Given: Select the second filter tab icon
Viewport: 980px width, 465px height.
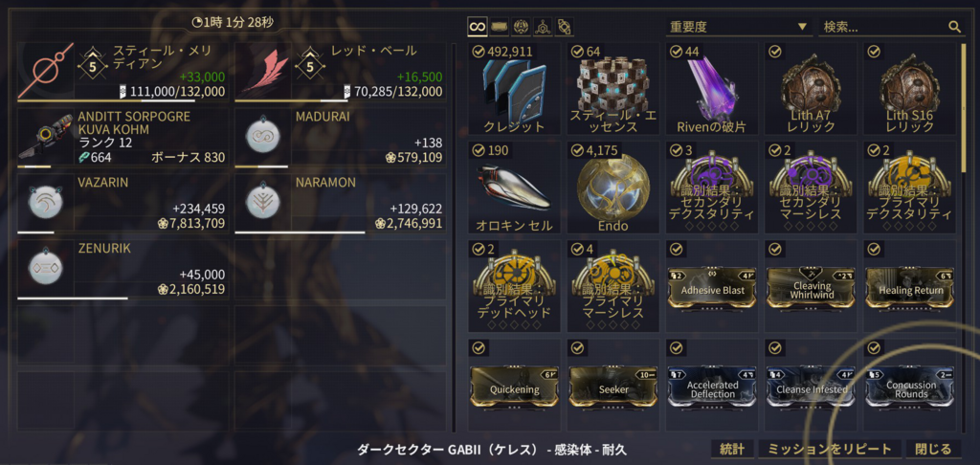Looking at the screenshot, I should click(499, 26).
